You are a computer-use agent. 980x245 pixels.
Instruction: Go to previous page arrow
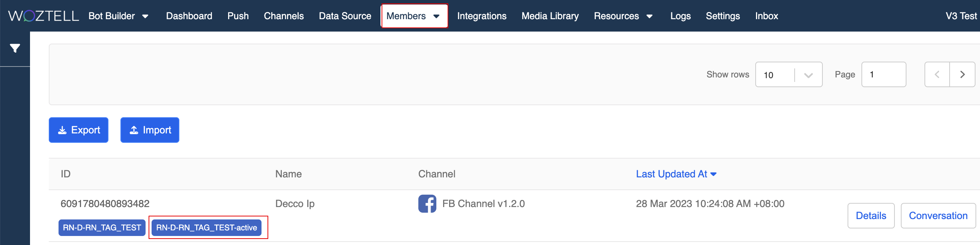click(937, 75)
